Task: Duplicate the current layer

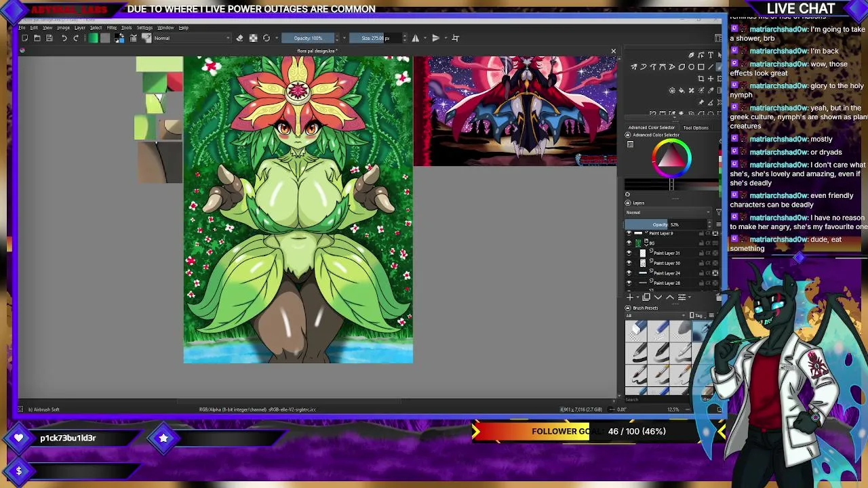Action: [646, 298]
